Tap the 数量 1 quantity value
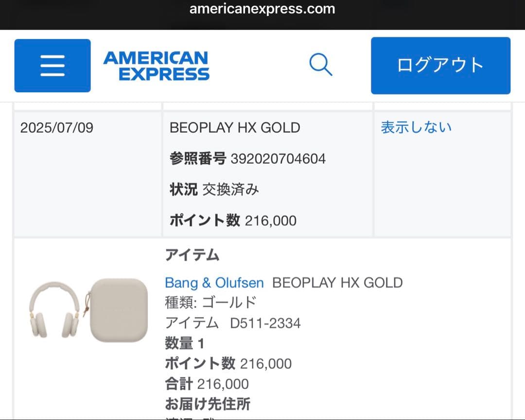This screenshot has width=525, height=420. point(185,343)
